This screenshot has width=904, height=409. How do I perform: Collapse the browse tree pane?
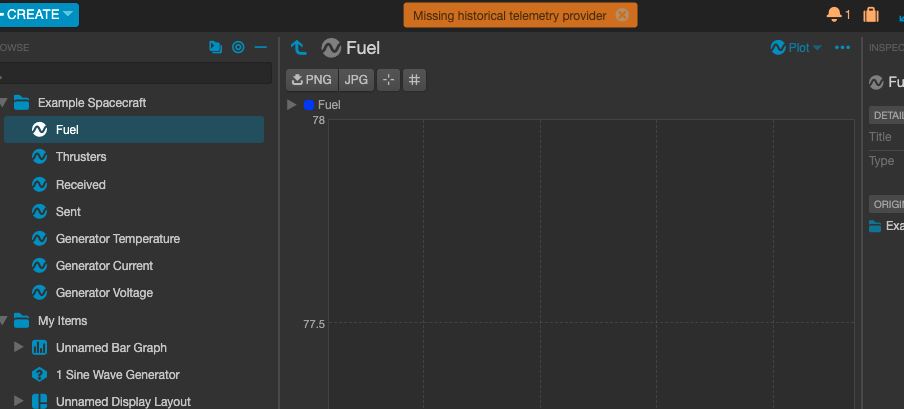pyautogui.click(x=261, y=47)
